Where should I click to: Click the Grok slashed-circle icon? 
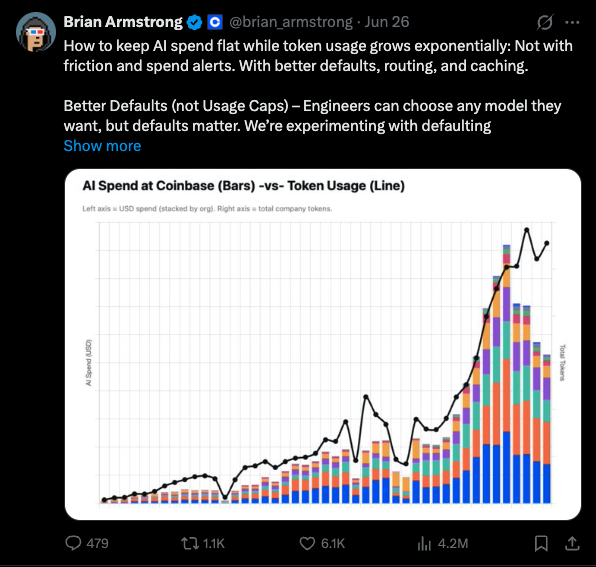pos(544,22)
